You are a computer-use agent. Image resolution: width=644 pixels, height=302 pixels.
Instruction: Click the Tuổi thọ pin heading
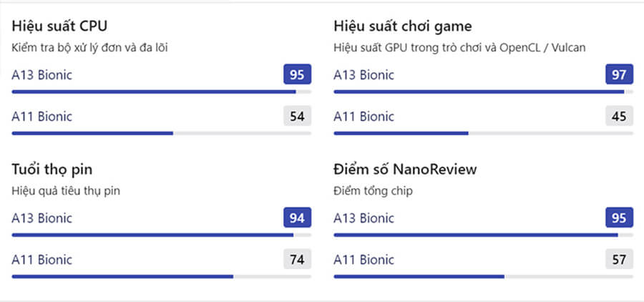(52, 170)
